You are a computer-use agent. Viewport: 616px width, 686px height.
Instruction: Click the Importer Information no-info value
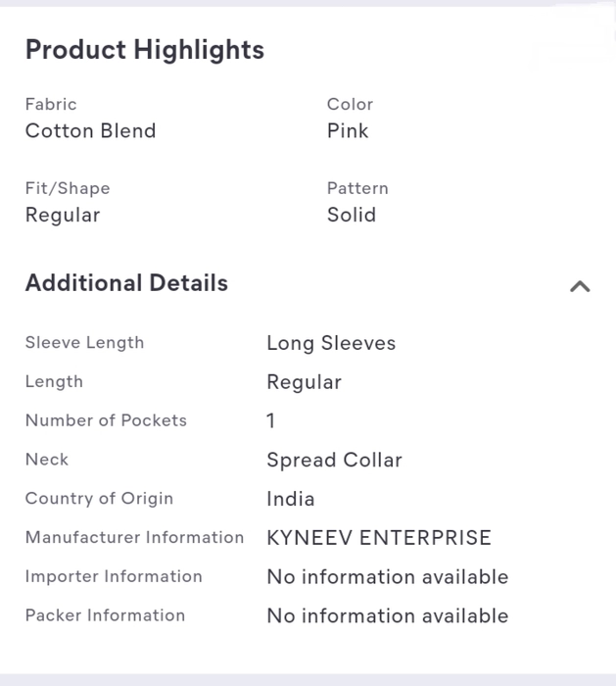coord(388,577)
